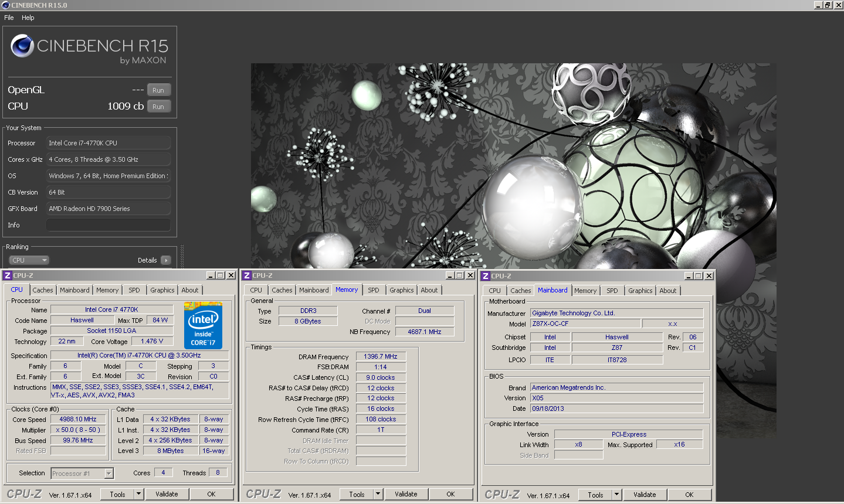Select Memory tab in Mainboard CPU-Z window
Viewport: 844px width, 504px height.
tap(585, 291)
